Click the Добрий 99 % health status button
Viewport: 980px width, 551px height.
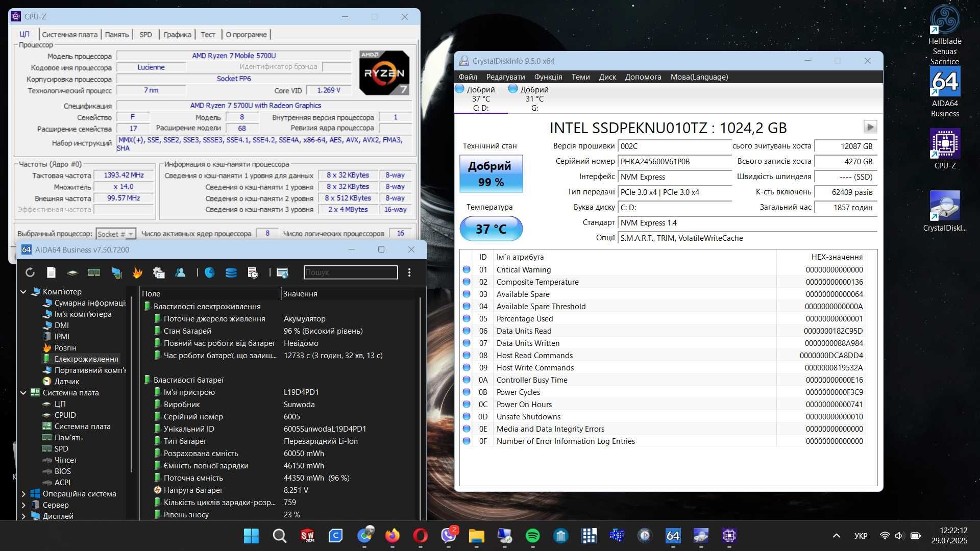[x=491, y=174]
